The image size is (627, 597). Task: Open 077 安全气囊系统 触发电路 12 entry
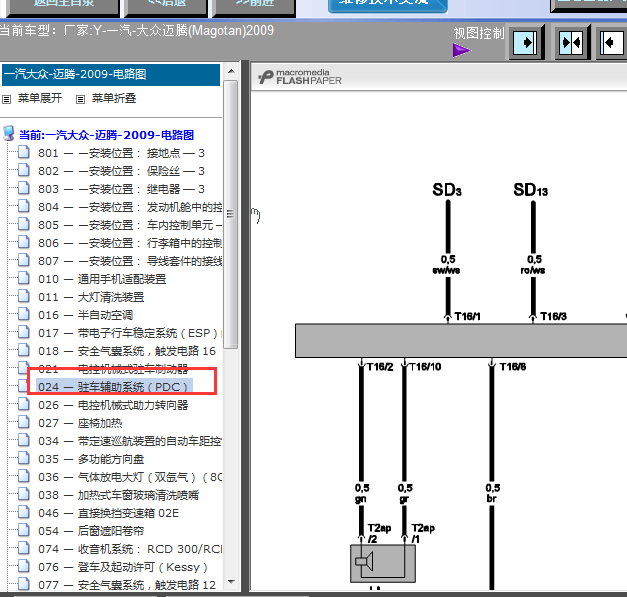(127, 585)
